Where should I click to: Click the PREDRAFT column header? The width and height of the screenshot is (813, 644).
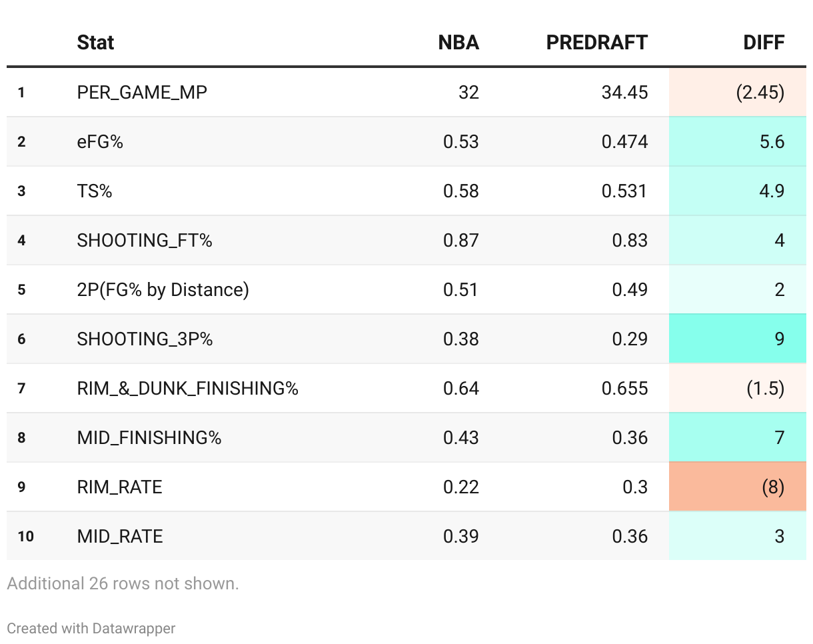[x=596, y=43]
